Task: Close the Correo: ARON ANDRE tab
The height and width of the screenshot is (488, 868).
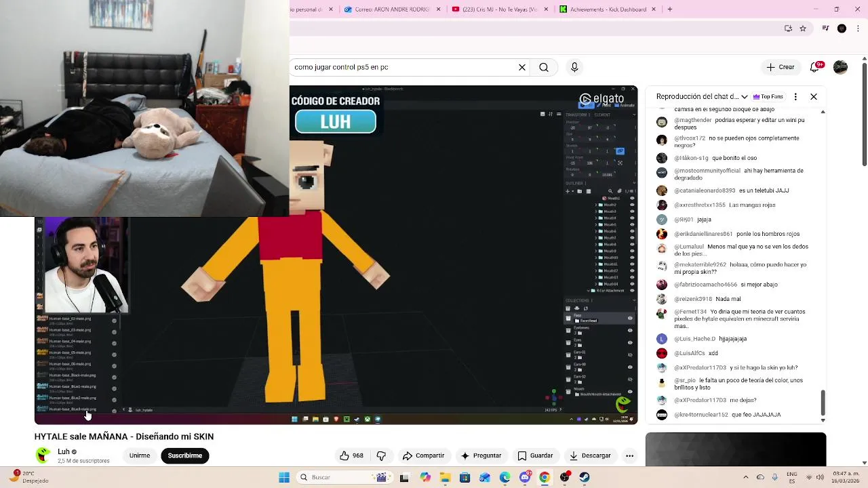Action: click(439, 9)
